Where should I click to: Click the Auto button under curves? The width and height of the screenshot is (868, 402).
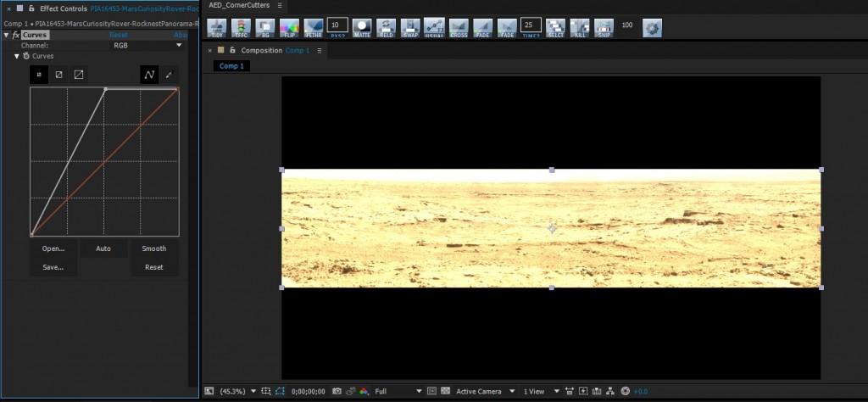(103, 248)
